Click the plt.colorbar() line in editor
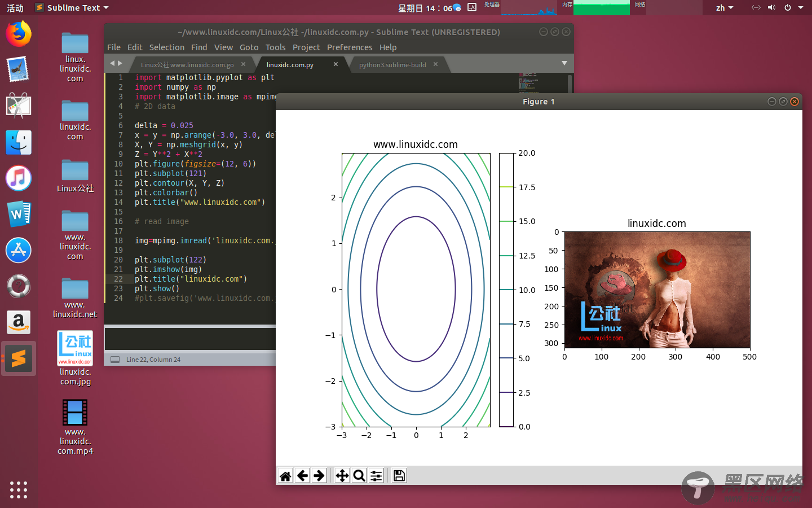The width and height of the screenshot is (812, 508). point(166,192)
